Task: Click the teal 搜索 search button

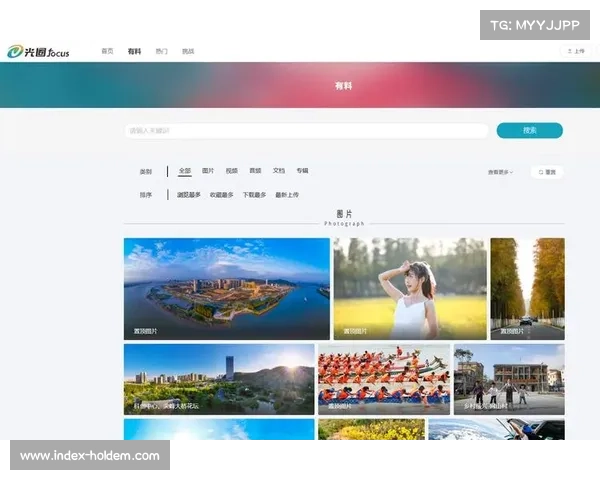Action: 529,130
